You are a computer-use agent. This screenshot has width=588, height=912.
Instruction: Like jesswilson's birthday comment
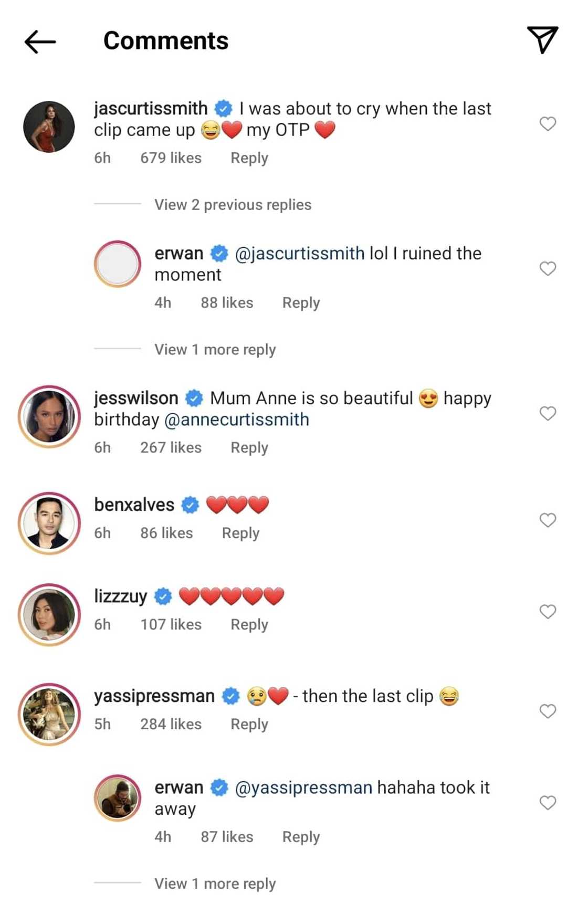tap(548, 414)
